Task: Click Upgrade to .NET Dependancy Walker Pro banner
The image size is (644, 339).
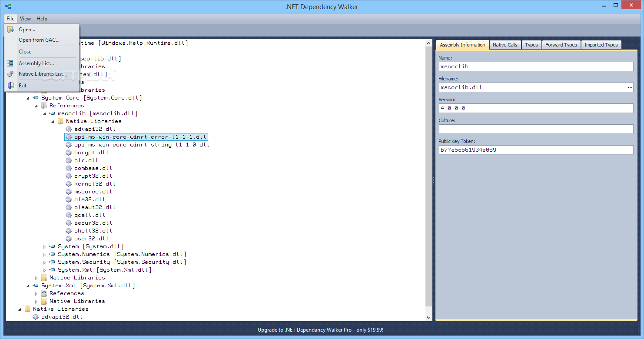Action: coord(320,330)
